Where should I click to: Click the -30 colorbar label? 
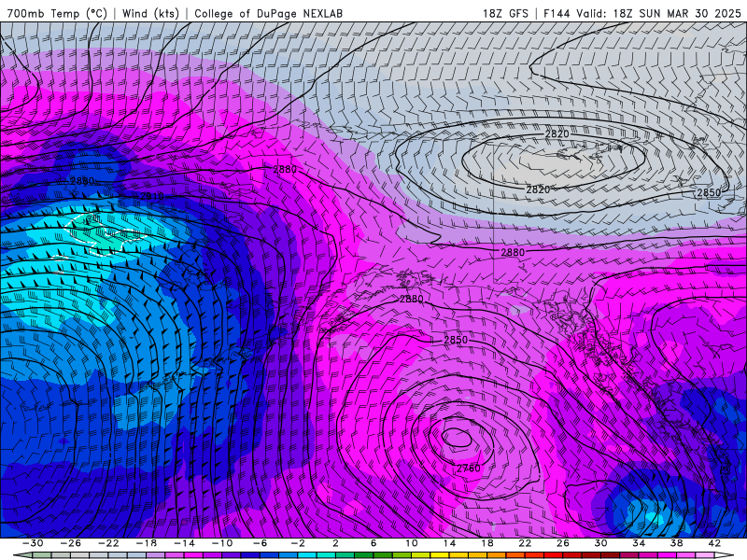pos(33,543)
